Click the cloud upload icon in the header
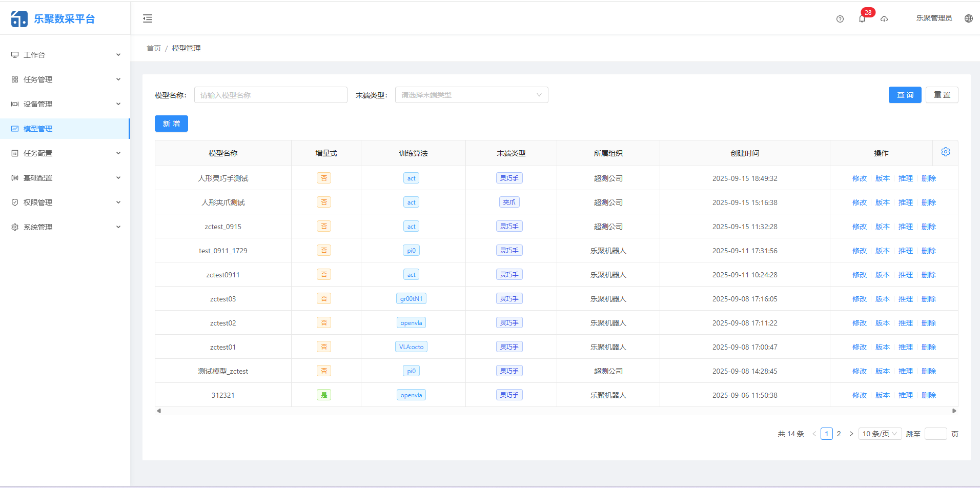Viewport: 980px width, 488px height. [885, 18]
